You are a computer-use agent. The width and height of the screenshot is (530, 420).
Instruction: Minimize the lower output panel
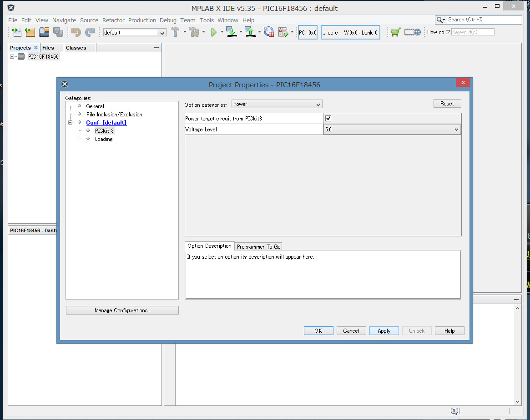[x=516, y=300]
